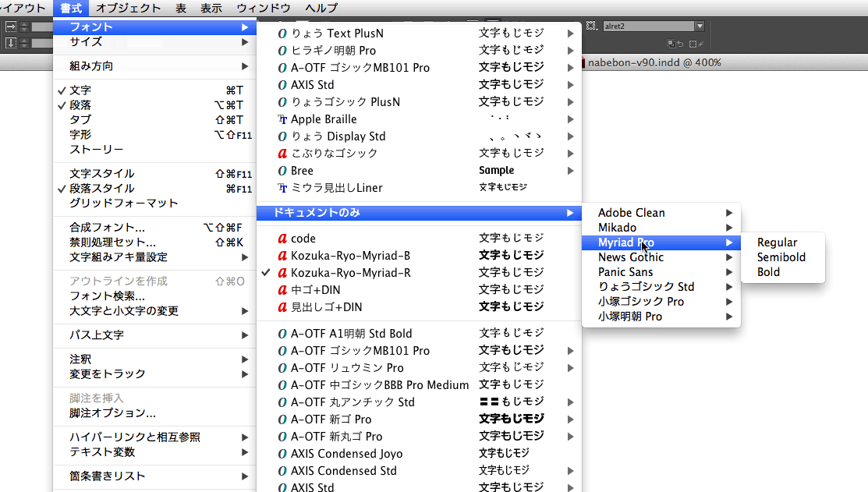Viewport: 868px width, 492px height.
Task: Choose the Bold style of Myriad Pro
Action: pyautogui.click(x=783, y=272)
